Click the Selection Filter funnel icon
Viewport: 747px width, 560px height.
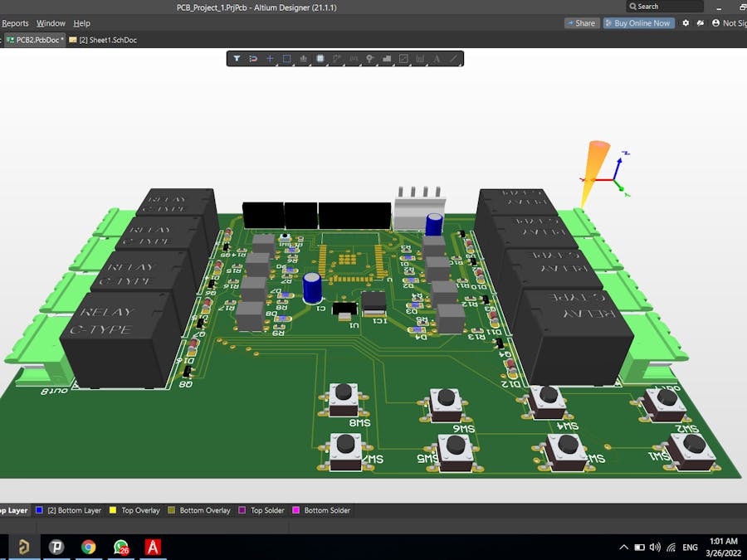click(237, 59)
